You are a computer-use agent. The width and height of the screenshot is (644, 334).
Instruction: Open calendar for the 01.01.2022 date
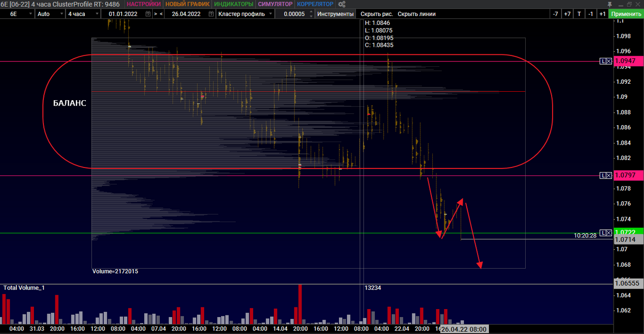[x=148, y=14]
